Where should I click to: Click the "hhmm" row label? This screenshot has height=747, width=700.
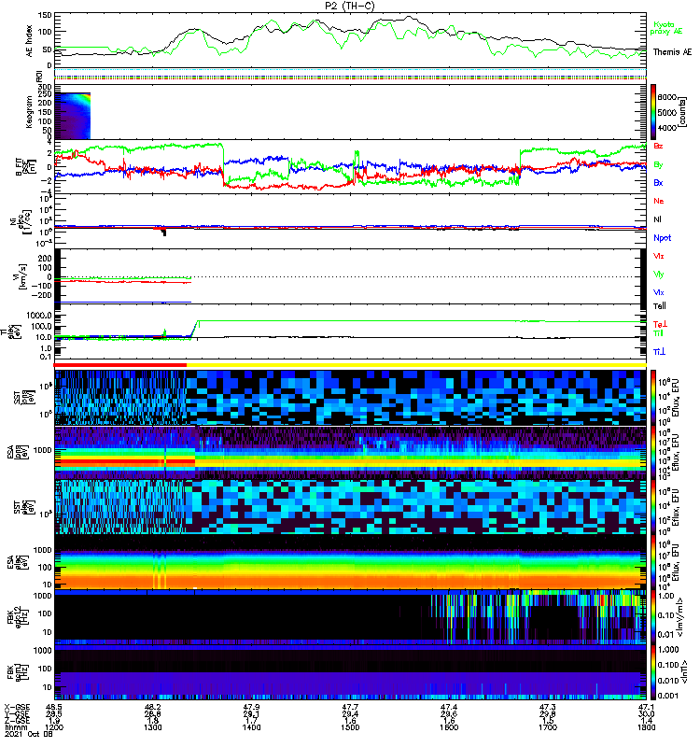(x=16, y=727)
